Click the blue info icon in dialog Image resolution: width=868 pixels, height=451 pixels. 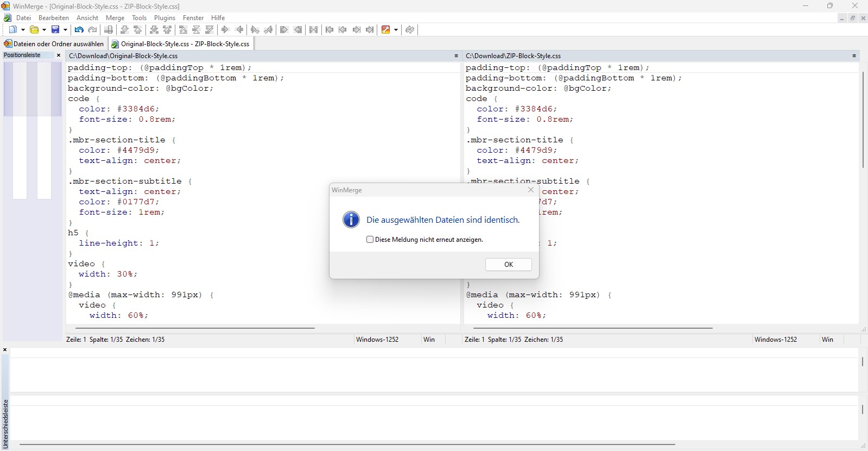click(x=351, y=220)
